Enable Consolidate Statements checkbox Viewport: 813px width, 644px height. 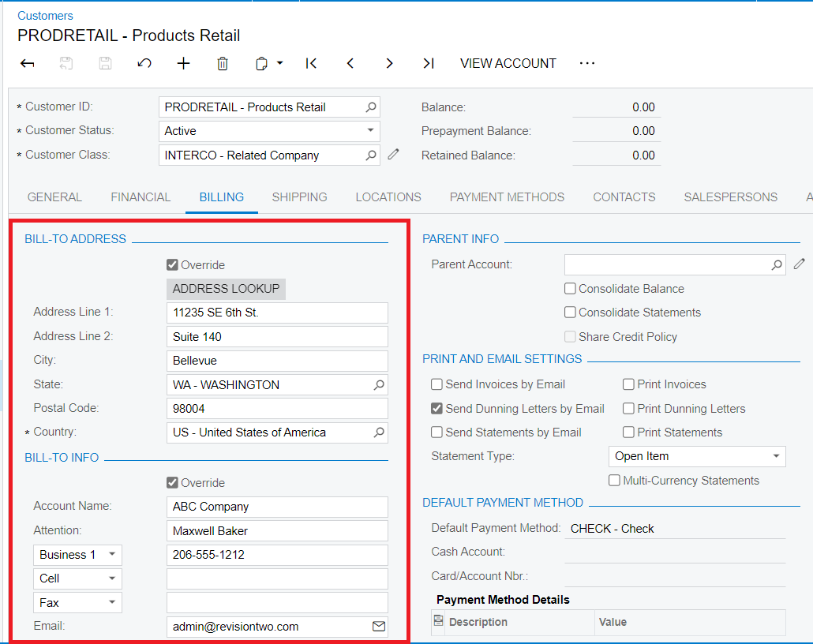[x=570, y=313]
